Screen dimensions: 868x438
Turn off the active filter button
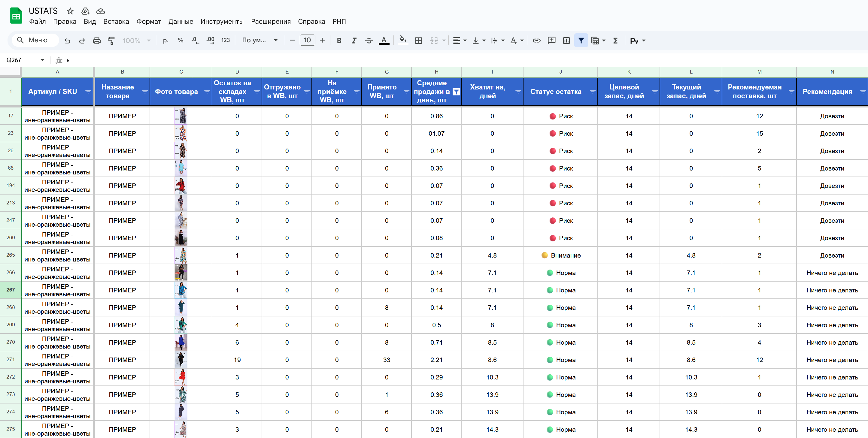(x=581, y=41)
